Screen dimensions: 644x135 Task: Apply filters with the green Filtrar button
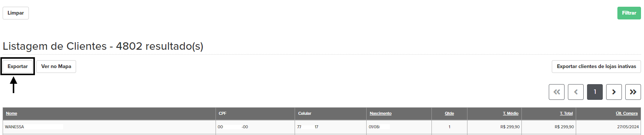[x=629, y=13]
